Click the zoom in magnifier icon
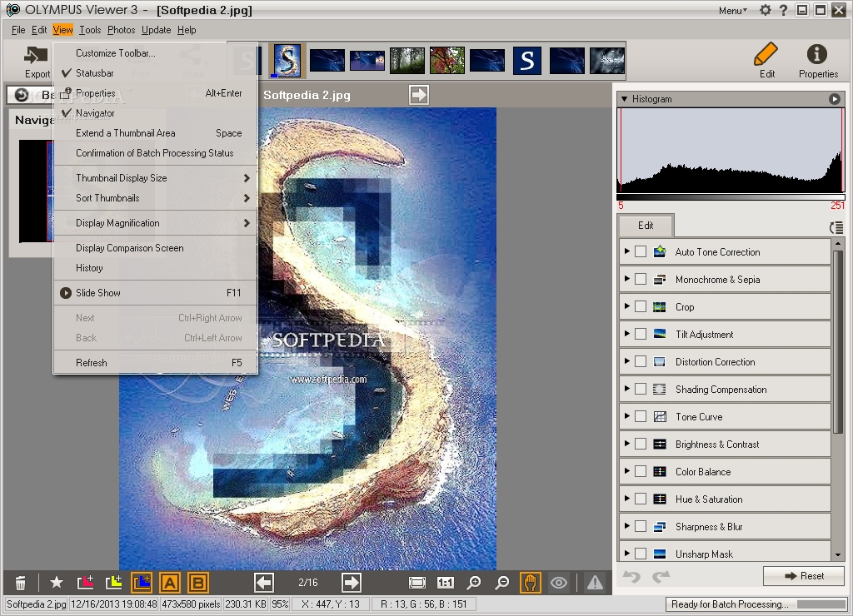This screenshot has height=616, width=853. [x=474, y=583]
